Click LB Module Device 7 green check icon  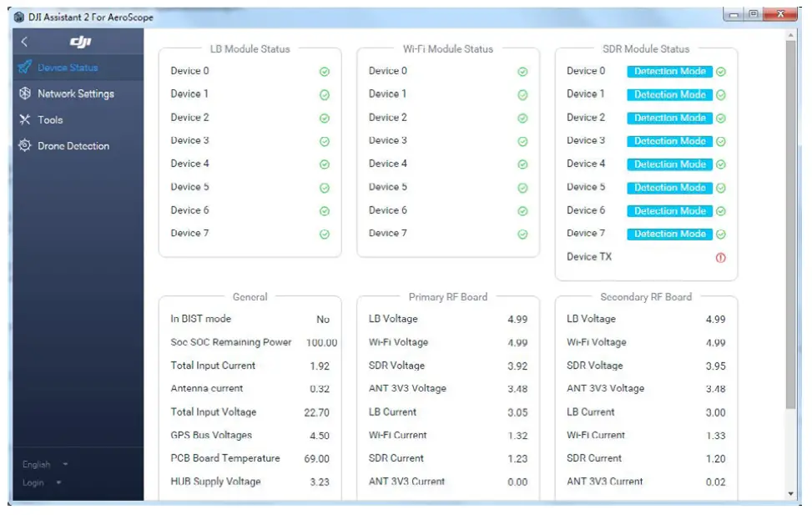[x=325, y=235]
